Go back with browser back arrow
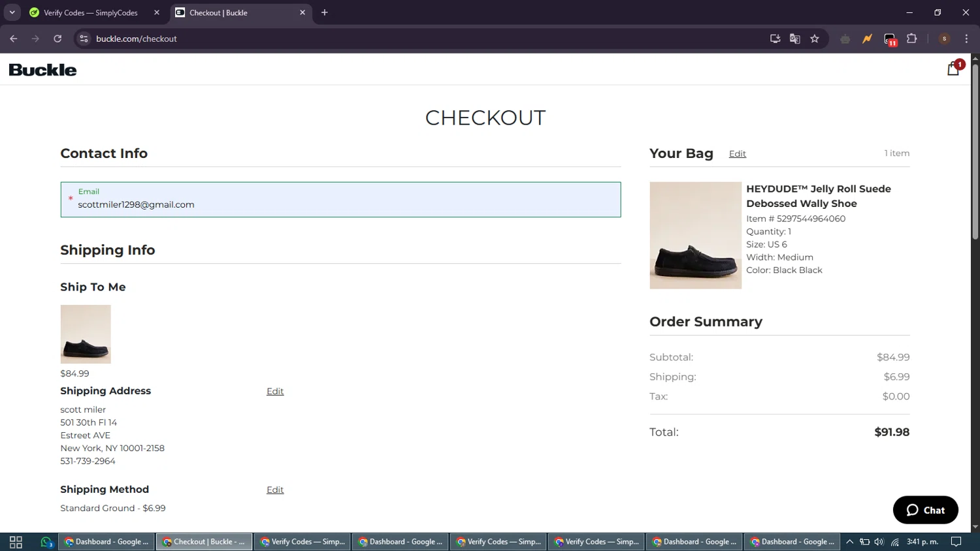 14,39
